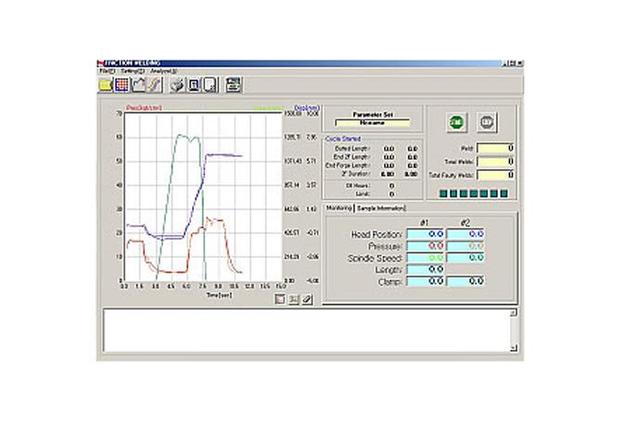Screen dimensions: 640x427
Task: Close the Friction Welding window
Action: 520,63
